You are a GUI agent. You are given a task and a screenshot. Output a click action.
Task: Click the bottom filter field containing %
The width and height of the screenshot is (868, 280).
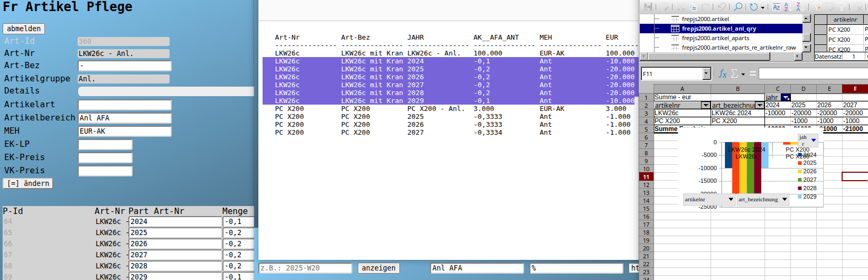tap(577, 268)
